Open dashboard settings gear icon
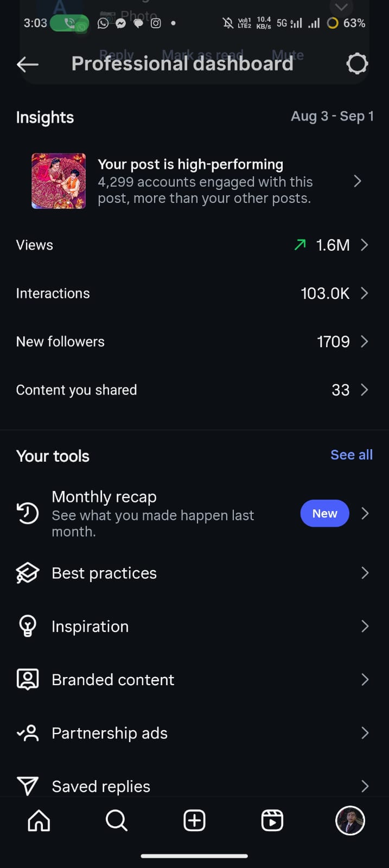 (357, 64)
